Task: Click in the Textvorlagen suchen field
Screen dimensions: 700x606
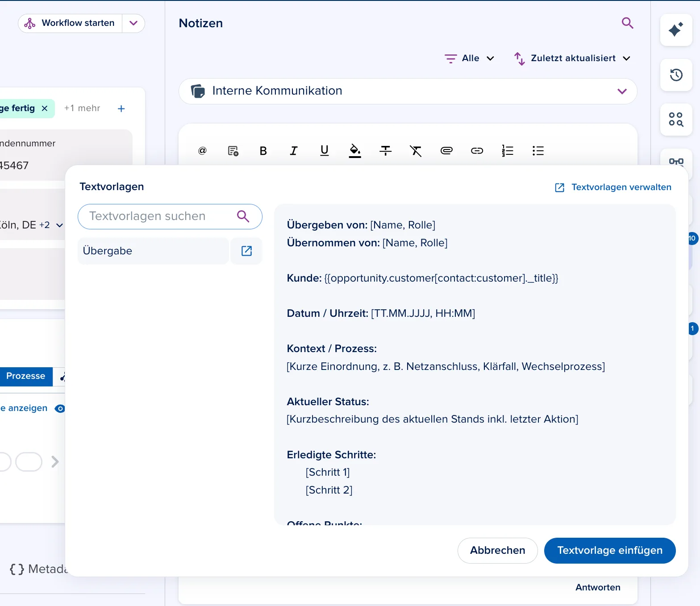Action: pos(170,216)
